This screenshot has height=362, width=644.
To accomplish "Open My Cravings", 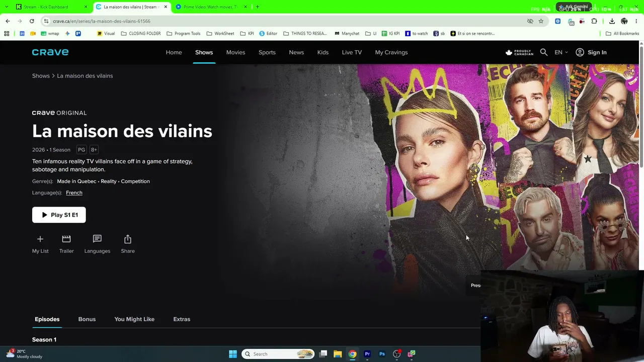I will click(391, 52).
